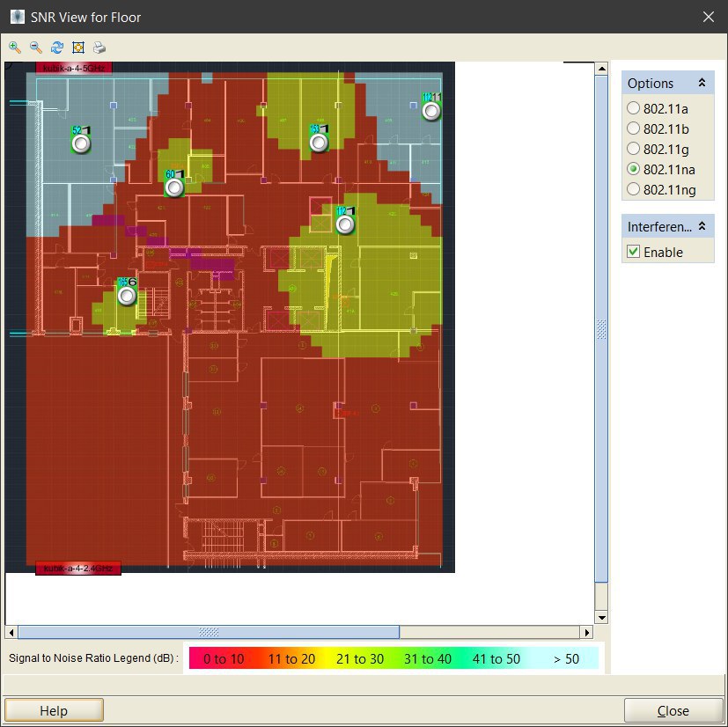Viewport: 728px width, 727px height.
Task: Select the 802.11g radio option
Action: click(633, 149)
